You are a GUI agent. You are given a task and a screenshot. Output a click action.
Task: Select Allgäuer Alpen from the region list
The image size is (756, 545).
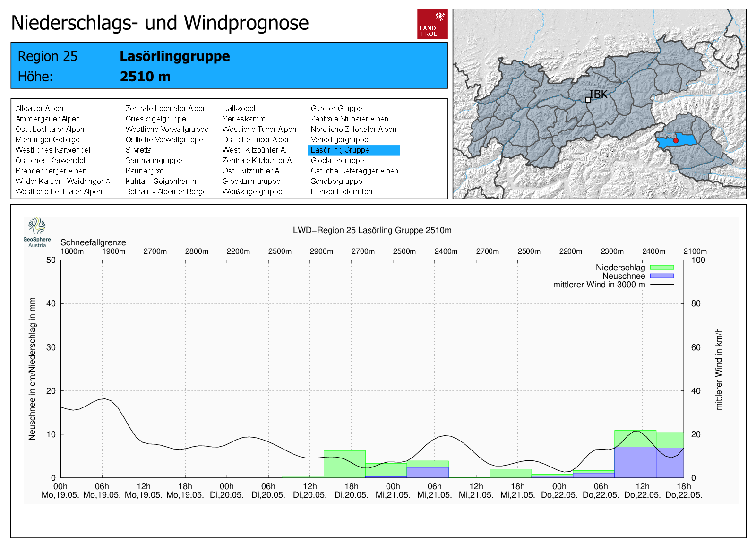39,109
